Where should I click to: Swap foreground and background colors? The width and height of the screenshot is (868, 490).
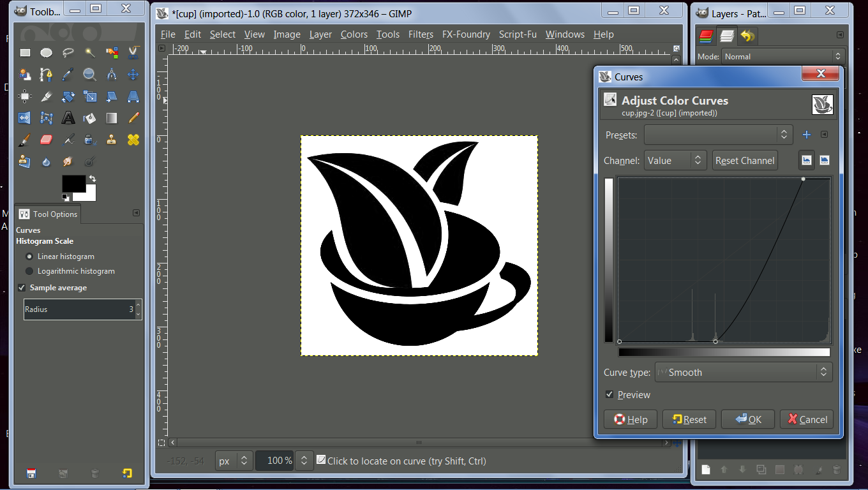pos(93,179)
